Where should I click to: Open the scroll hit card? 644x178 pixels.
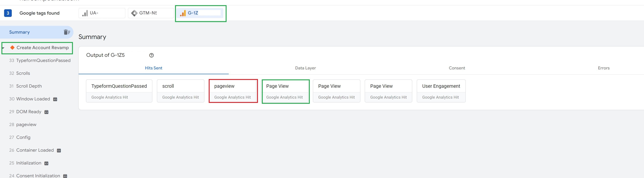coord(181,91)
